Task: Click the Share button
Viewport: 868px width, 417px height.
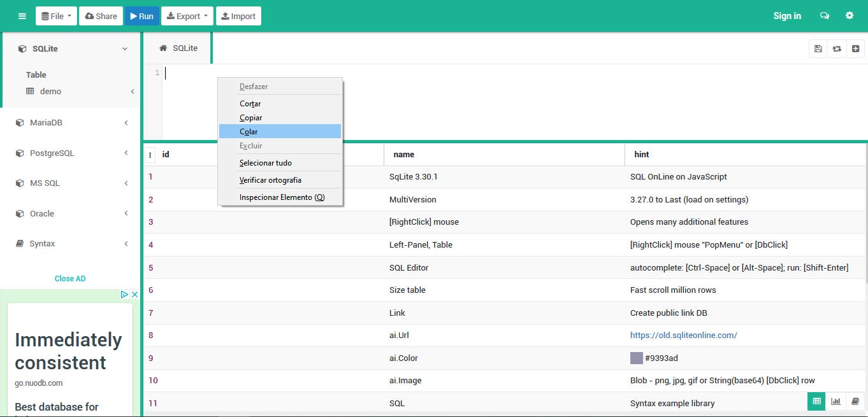Action: pyautogui.click(x=101, y=16)
